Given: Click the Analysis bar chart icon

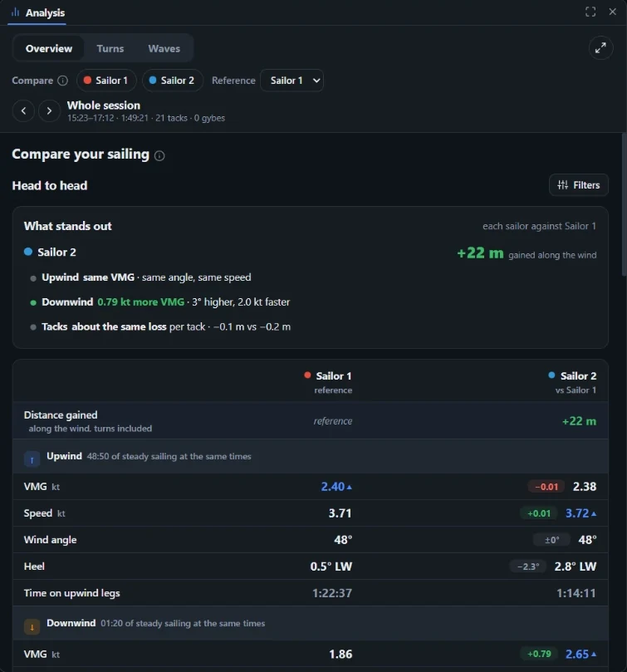Looking at the screenshot, I should pos(16,12).
